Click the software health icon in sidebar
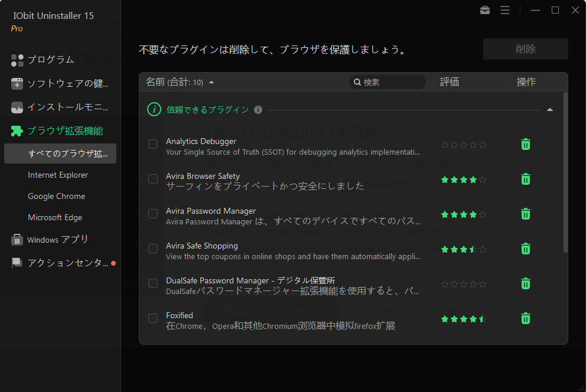Screen dimensions: 586x392 (x=17, y=84)
